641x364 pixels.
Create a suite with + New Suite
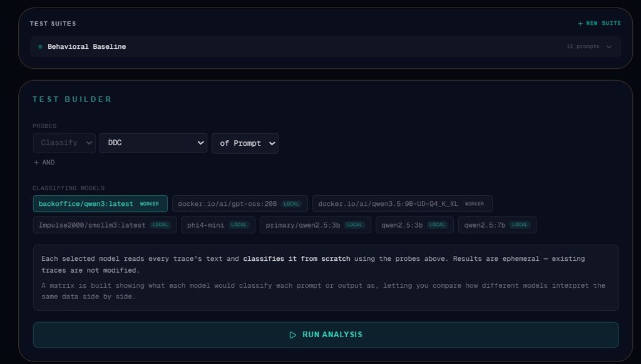click(599, 23)
